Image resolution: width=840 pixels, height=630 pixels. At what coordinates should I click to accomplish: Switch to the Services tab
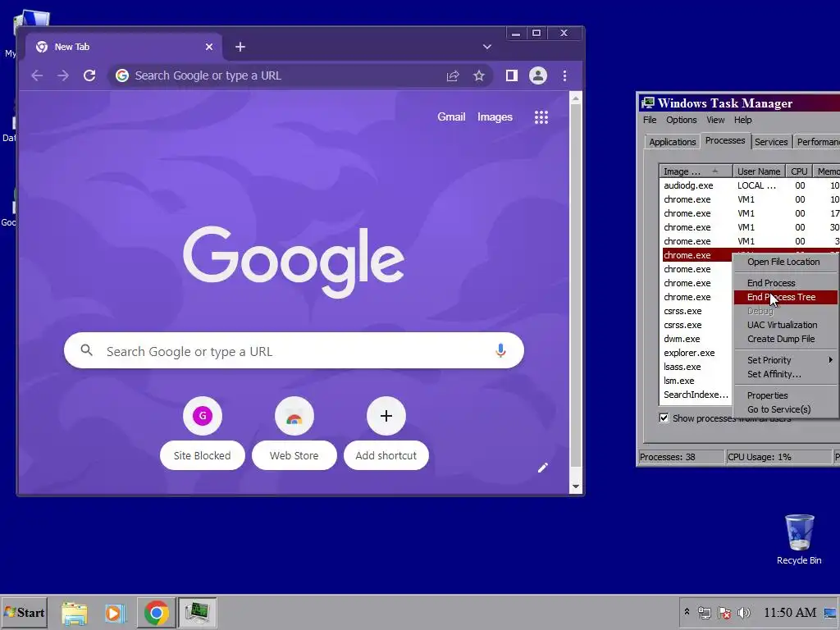771,142
